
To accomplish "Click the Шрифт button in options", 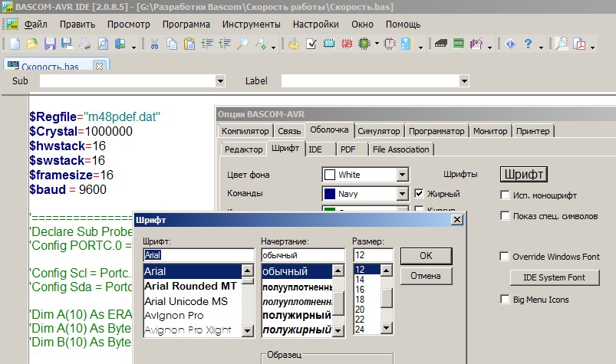I will click(524, 174).
